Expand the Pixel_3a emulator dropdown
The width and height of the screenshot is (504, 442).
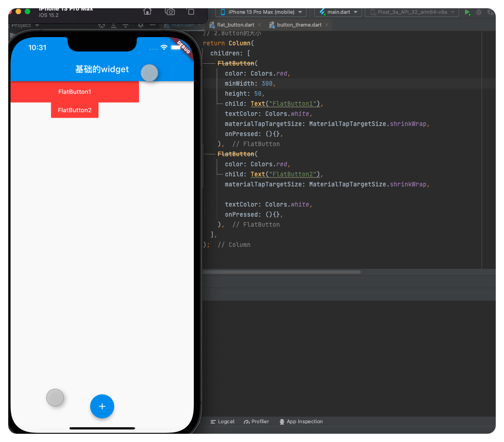coord(411,12)
